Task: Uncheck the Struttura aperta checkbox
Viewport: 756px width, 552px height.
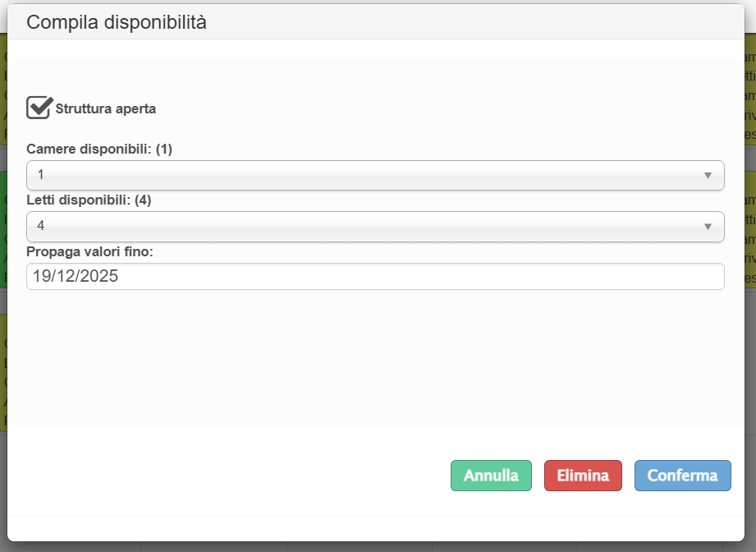Action: click(39, 108)
